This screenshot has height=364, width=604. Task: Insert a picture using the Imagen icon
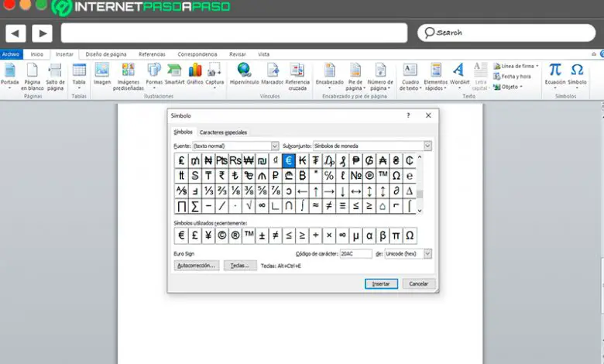point(102,74)
